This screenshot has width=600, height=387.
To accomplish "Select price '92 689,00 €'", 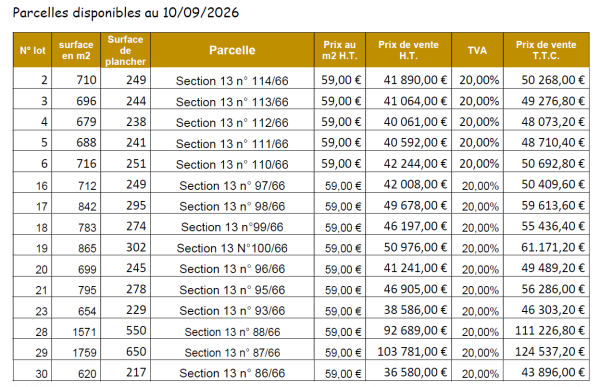I will click(x=415, y=330).
